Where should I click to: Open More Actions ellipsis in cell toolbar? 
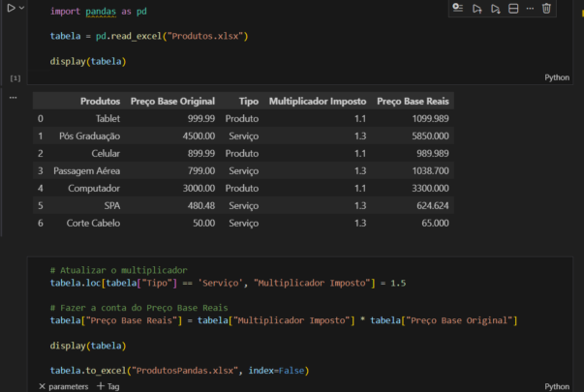click(530, 9)
